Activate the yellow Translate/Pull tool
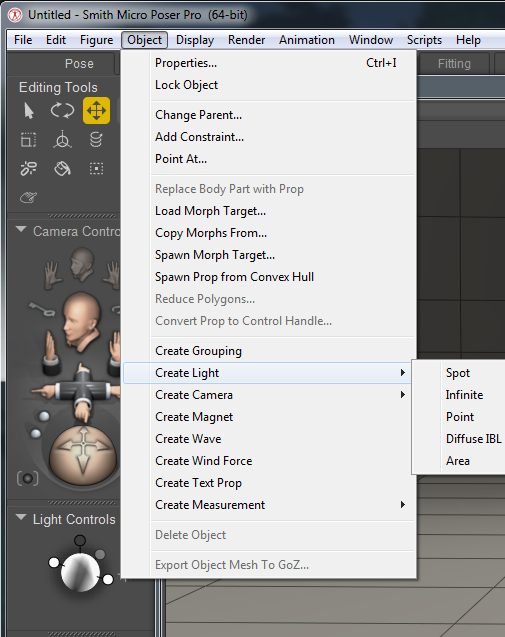 [96, 110]
